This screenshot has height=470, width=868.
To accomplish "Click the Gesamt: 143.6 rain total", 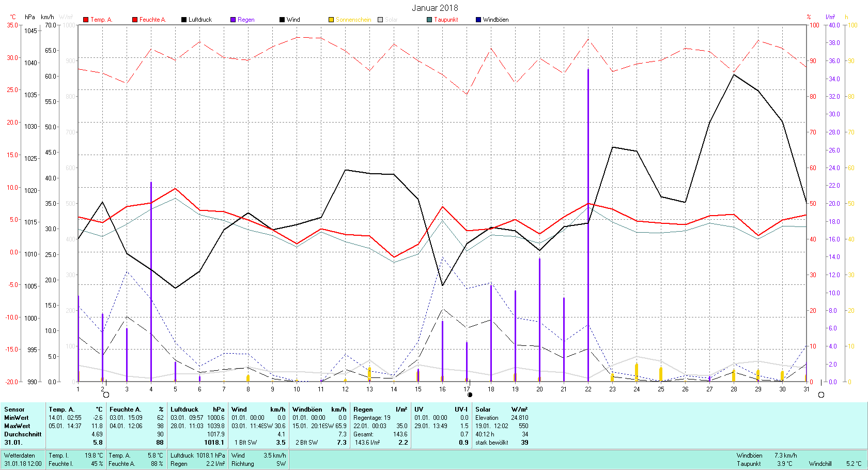I will 380,434.
